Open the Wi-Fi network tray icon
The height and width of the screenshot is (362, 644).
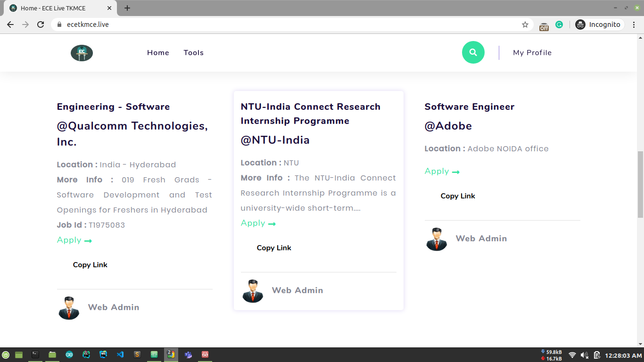(572, 355)
